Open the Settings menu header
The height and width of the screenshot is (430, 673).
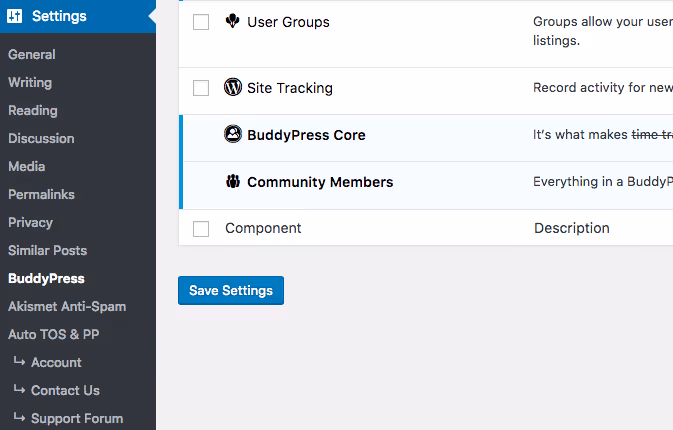tap(78, 16)
